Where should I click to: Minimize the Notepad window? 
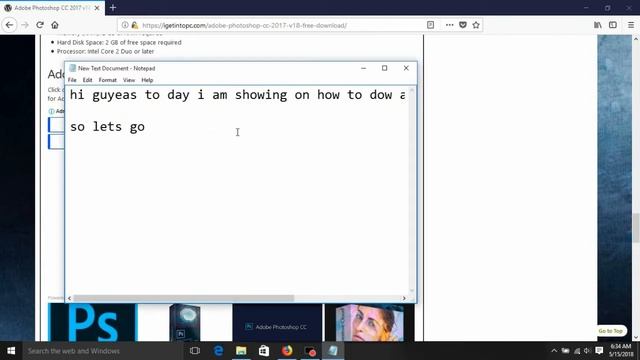point(363,68)
